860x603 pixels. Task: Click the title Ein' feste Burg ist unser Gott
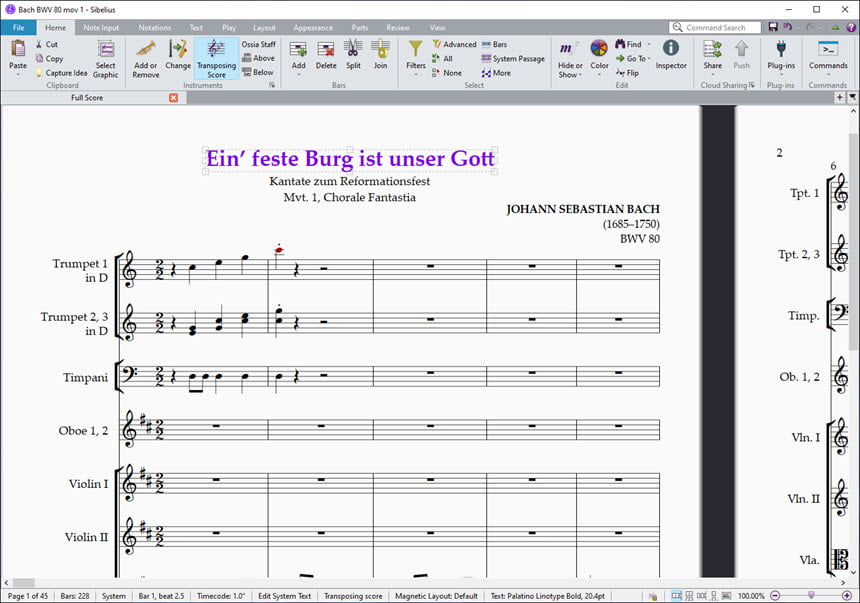[350, 159]
